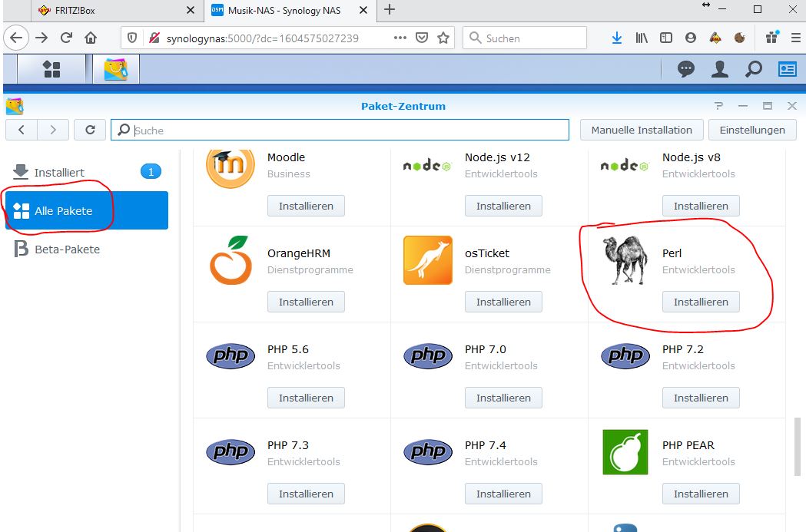Open the osTicket package title
Viewport: 806px width, 532px height.
pos(487,253)
